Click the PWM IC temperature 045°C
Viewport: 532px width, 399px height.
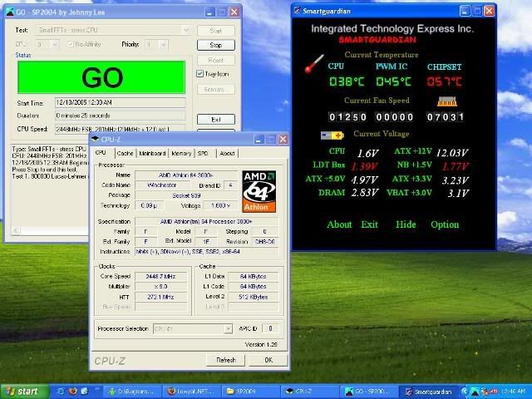coord(393,81)
